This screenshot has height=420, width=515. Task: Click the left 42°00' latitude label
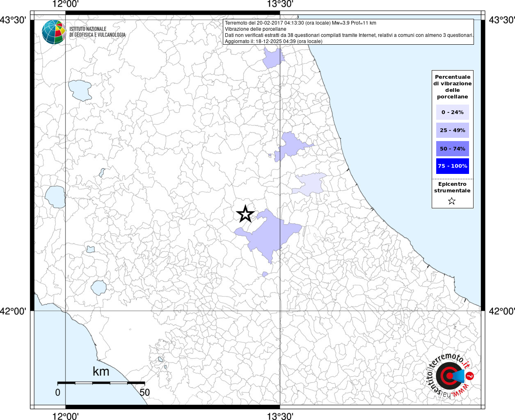(x=13, y=311)
